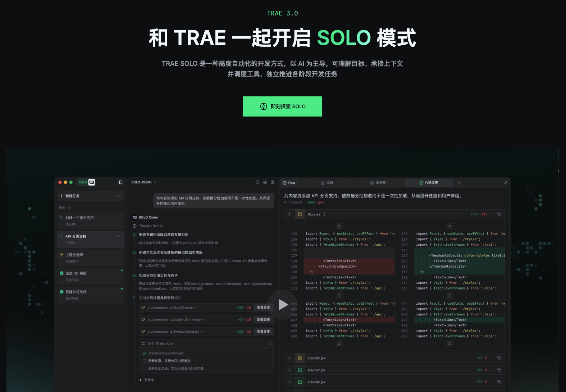
Task: Open the user account icon
Action: 273,182
